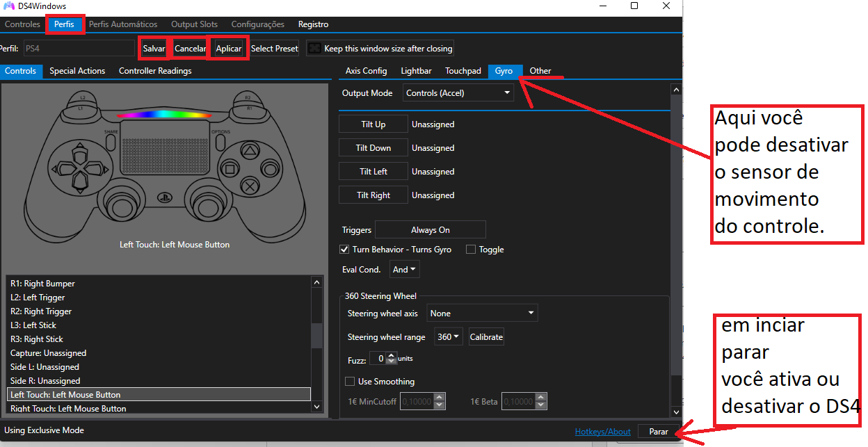Select 'Capture: Unassigned' in the list
The image size is (868, 447).
(x=158, y=353)
